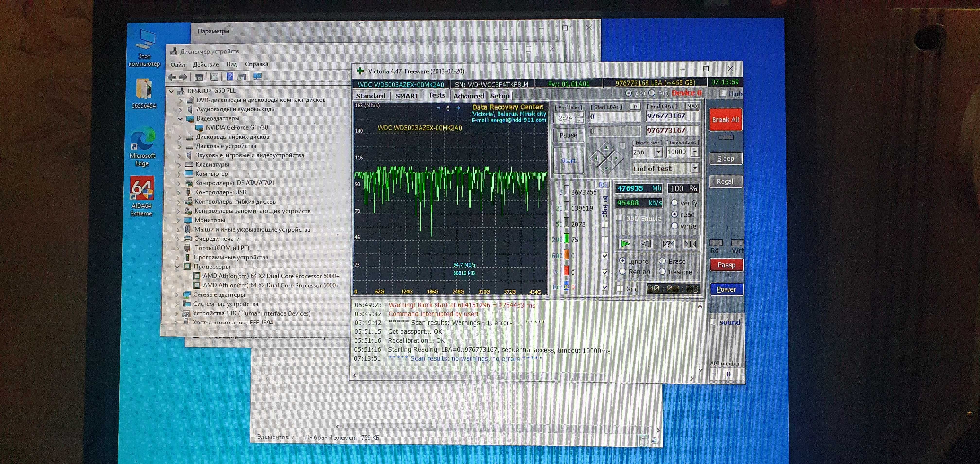
Task: Switch to the Setup tab
Action: 499,96
